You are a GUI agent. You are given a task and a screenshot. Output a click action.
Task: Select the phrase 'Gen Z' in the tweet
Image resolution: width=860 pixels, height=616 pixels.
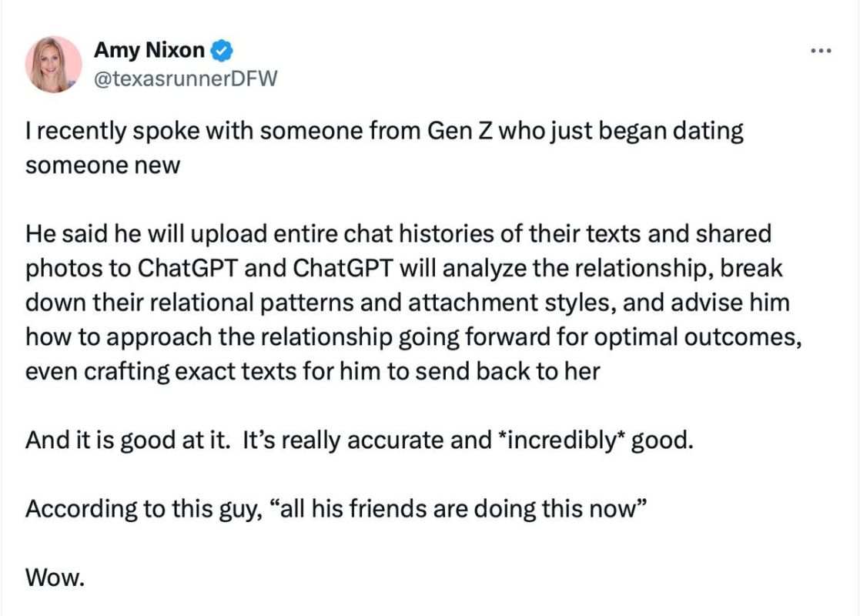463,129
